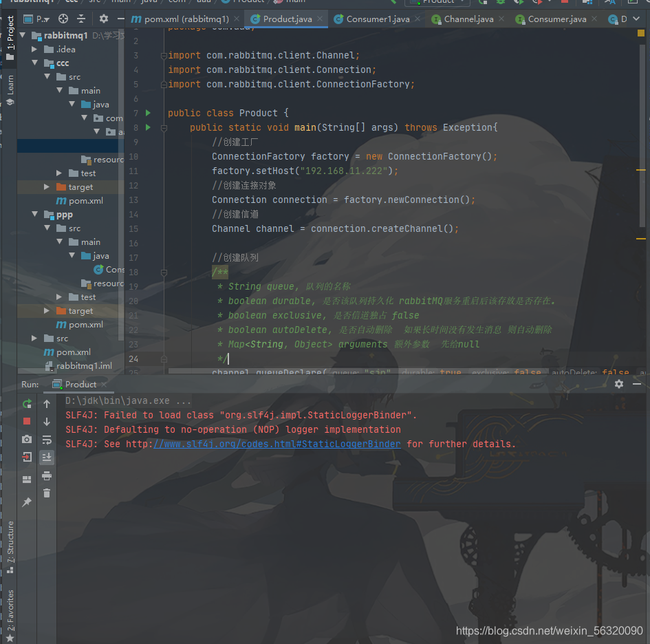Expand the root src folder

pos(35,339)
